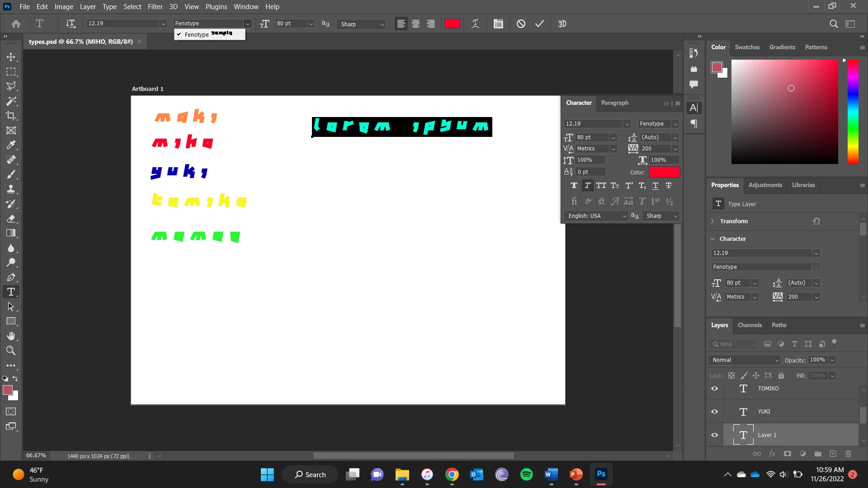Viewport: 868px width, 488px height.
Task: Toggle Faux Italic in Character panel
Action: 587,185
